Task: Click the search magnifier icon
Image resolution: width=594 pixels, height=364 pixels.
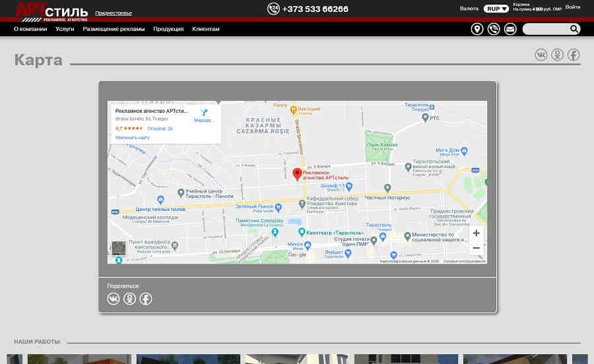Action: pyautogui.click(x=574, y=29)
